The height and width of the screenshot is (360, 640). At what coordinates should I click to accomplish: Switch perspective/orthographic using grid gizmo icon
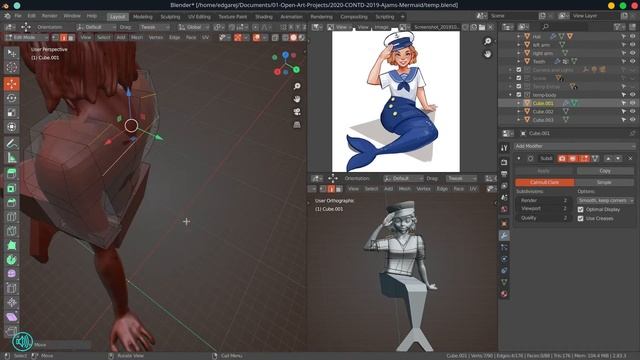click(297, 124)
